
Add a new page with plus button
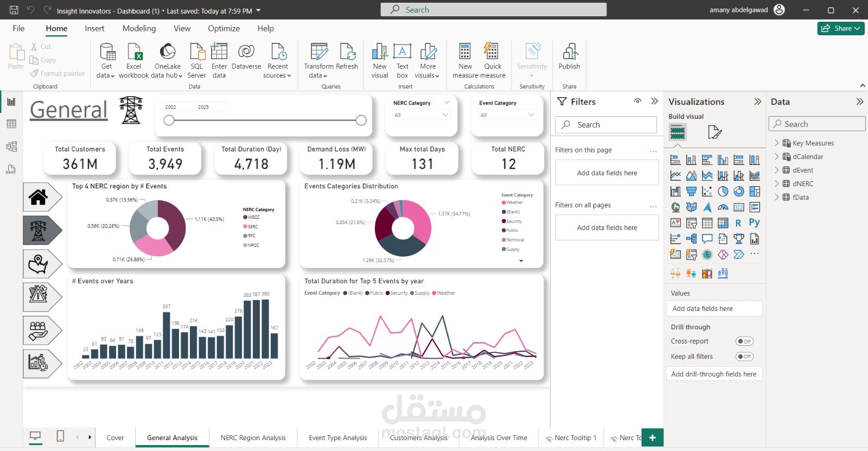653,437
